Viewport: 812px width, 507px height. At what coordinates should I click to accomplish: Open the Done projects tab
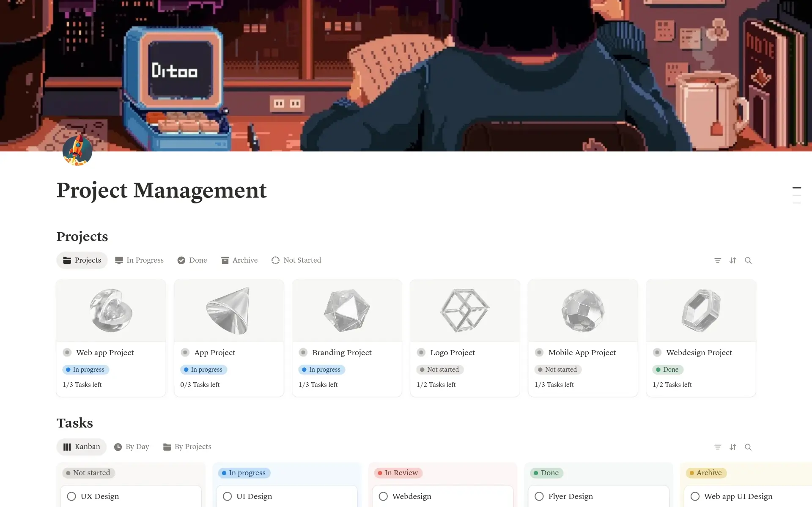tap(192, 260)
